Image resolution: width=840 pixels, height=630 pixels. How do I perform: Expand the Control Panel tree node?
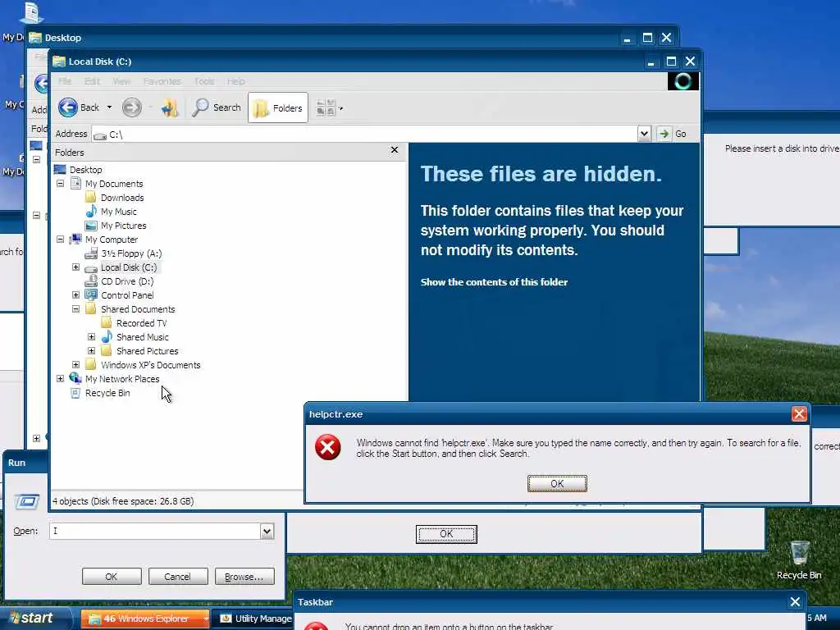[75, 294]
